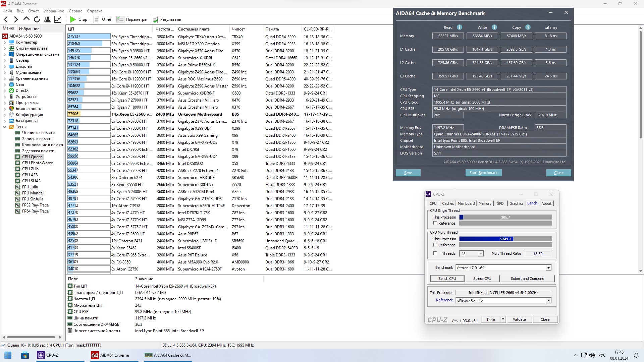Switch to CPU-Z in taskbar
The width and height of the screenshot is (644, 362).
60,355
